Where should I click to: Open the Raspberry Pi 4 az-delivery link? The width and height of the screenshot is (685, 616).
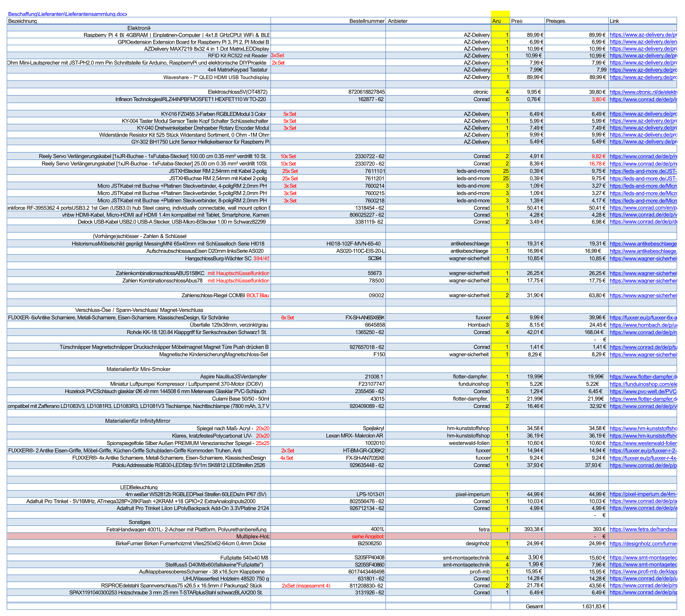pyautogui.click(x=643, y=35)
